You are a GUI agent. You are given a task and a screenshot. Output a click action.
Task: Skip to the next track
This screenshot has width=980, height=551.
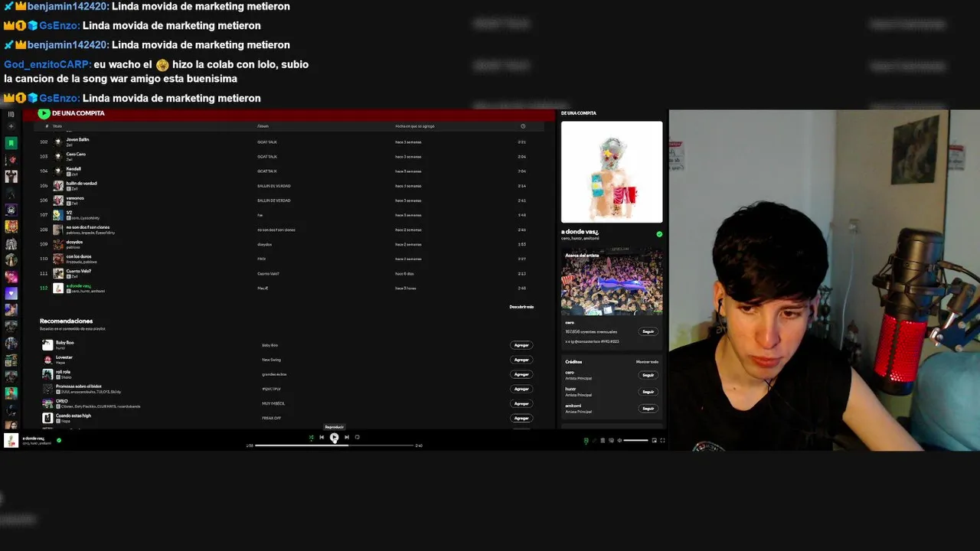click(x=346, y=438)
